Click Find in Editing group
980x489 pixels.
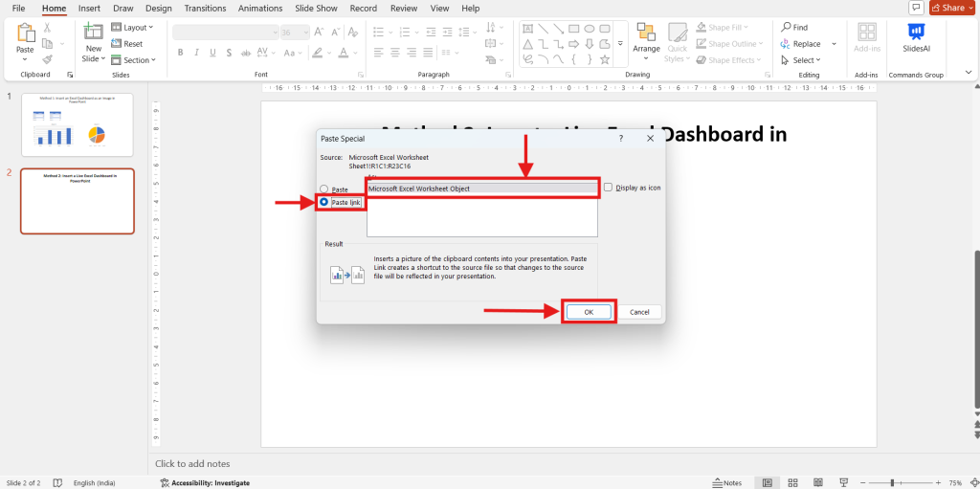[x=794, y=28]
